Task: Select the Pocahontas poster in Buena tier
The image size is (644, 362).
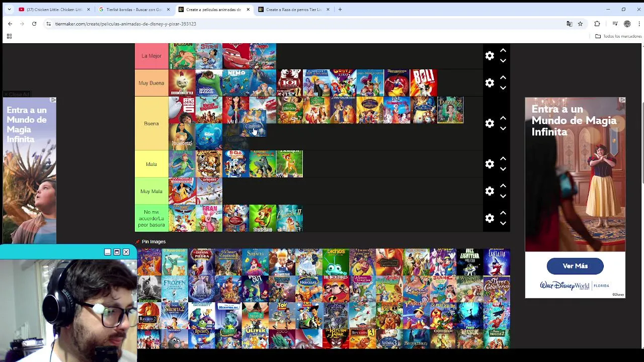Action: [182, 137]
